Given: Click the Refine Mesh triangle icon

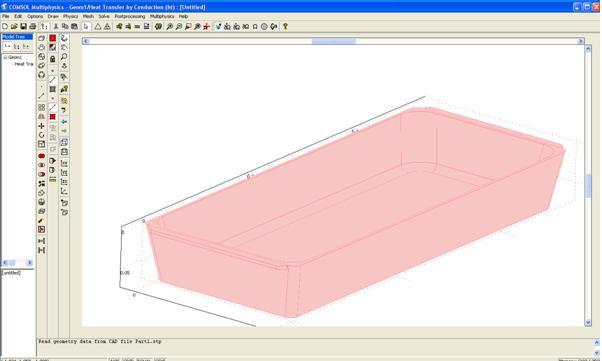Looking at the screenshot, I should 107,26.
